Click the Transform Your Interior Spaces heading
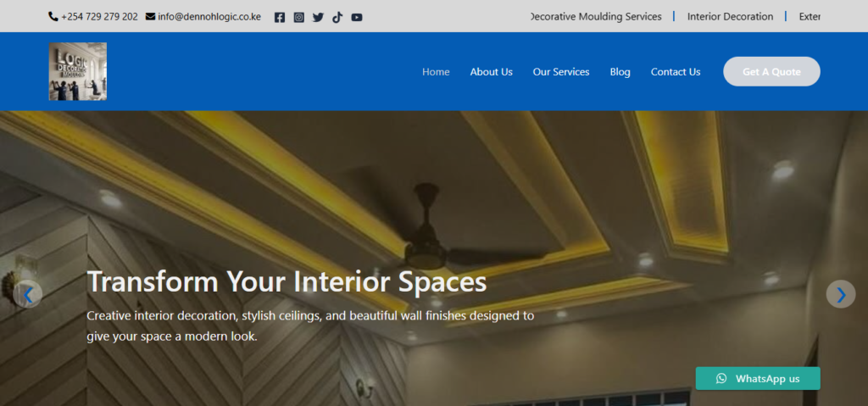Screen dimensions: 868x406 287,281
